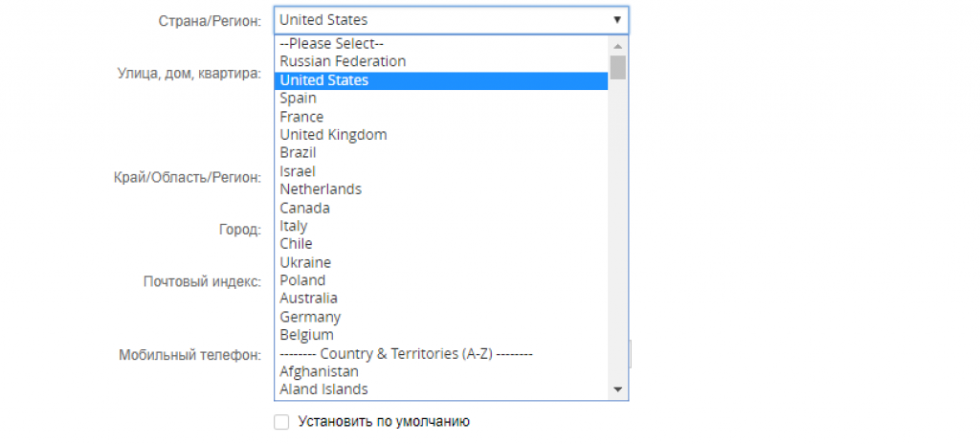Click the Country/Region dropdown arrow

pyautogui.click(x=617, y=19)
